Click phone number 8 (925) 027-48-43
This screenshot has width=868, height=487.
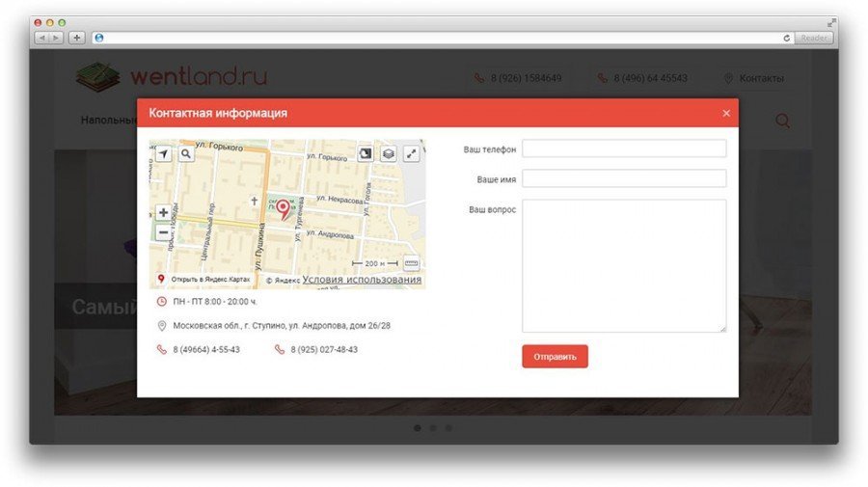(x=323, y=349)
